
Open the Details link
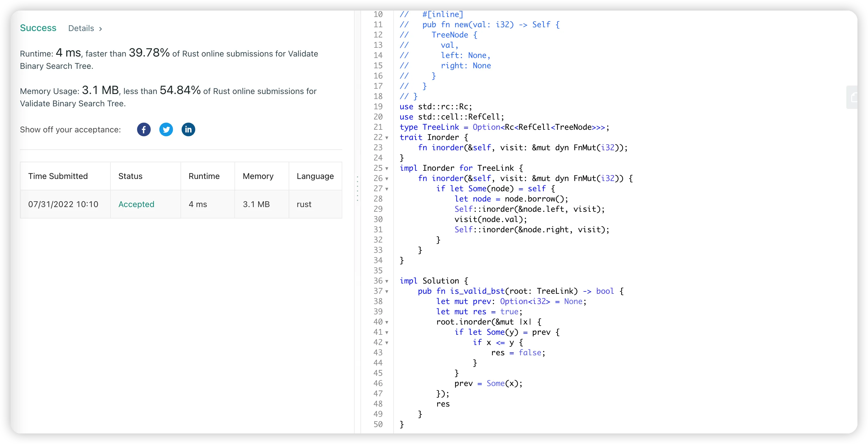click(81, 28)
